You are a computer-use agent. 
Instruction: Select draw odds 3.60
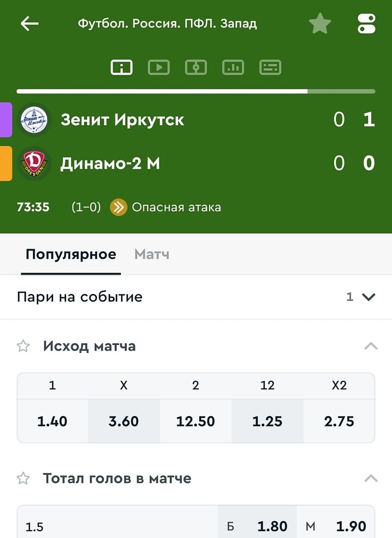tap(123, 421)
